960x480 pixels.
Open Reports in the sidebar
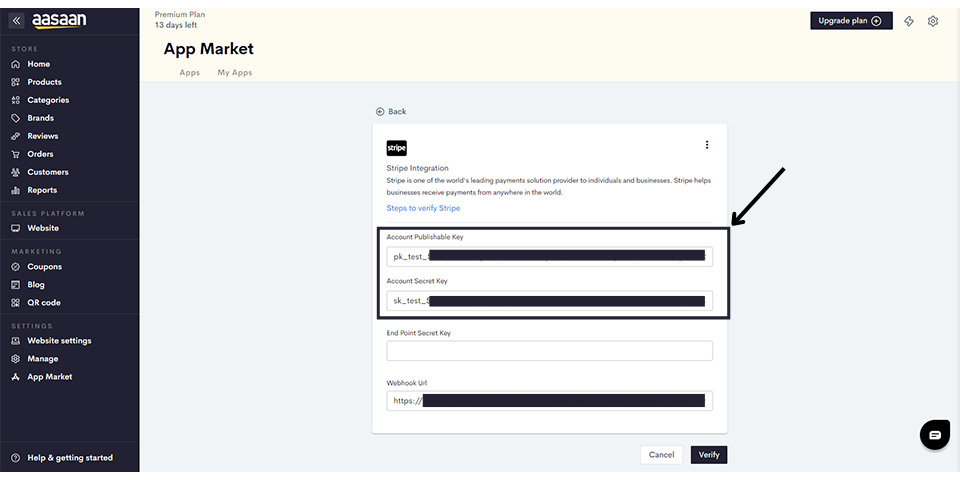42,190
